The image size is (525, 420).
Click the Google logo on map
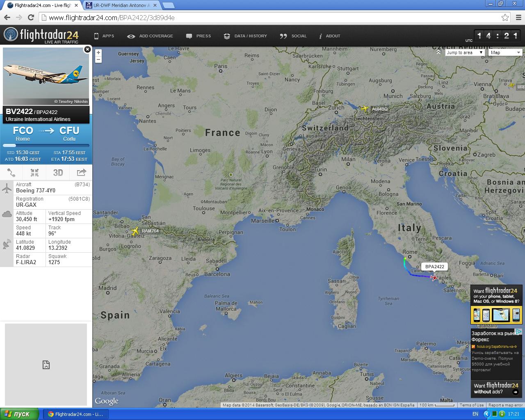(107, 401)
